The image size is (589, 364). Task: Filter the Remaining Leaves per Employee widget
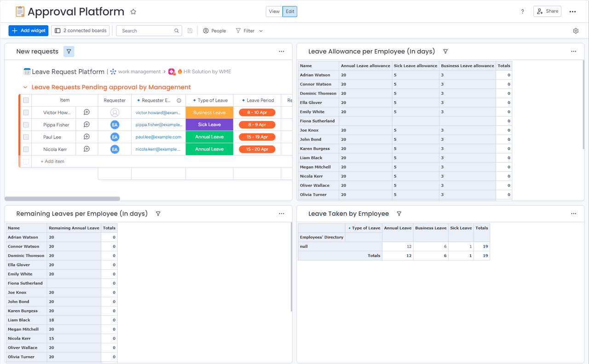click(x=158, y=214)
